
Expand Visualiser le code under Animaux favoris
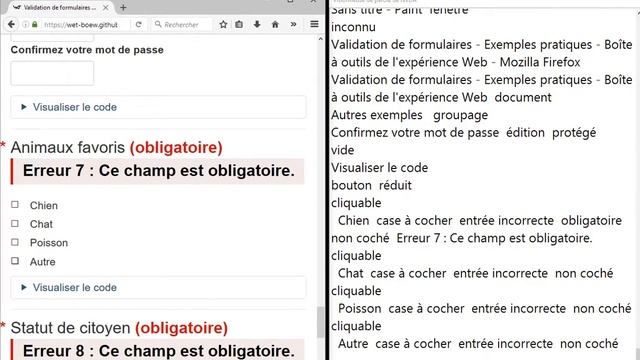pyautogui.click(x=158, y=287)
